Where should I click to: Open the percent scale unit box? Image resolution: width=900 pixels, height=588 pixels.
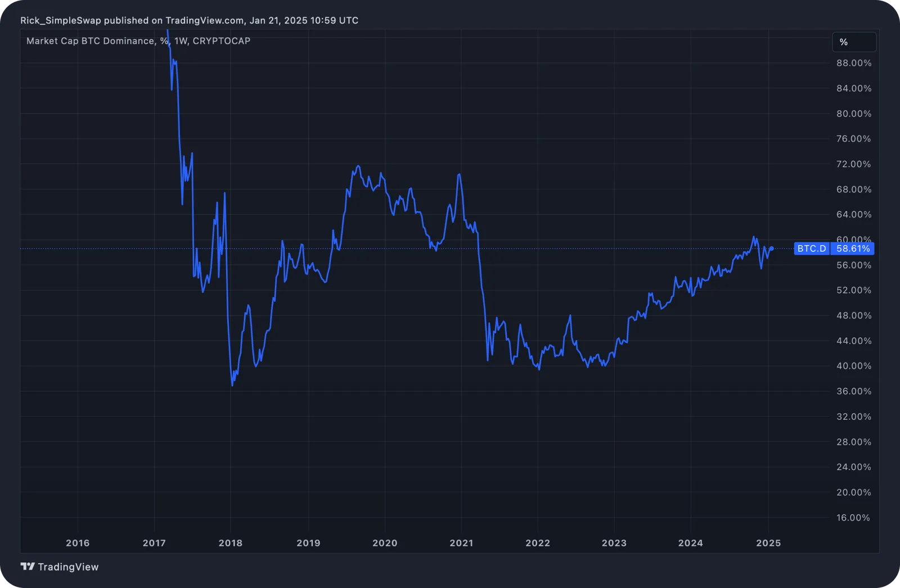(x=854, y=42)
